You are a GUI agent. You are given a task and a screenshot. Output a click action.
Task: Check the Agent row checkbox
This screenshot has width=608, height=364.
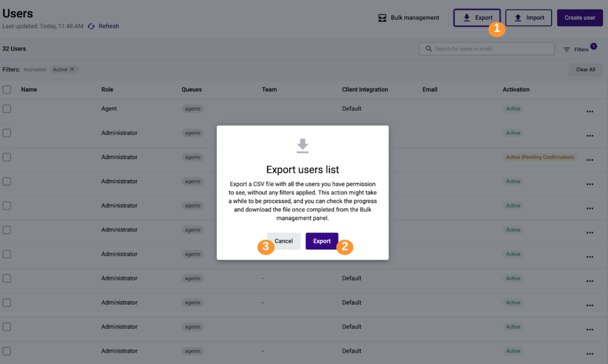click(x=7, y=109)
